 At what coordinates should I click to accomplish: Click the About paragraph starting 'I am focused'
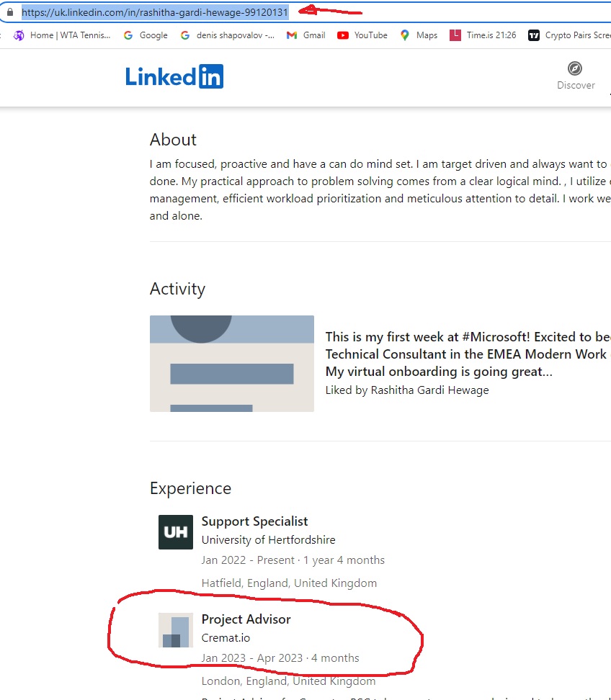(380, 189)
